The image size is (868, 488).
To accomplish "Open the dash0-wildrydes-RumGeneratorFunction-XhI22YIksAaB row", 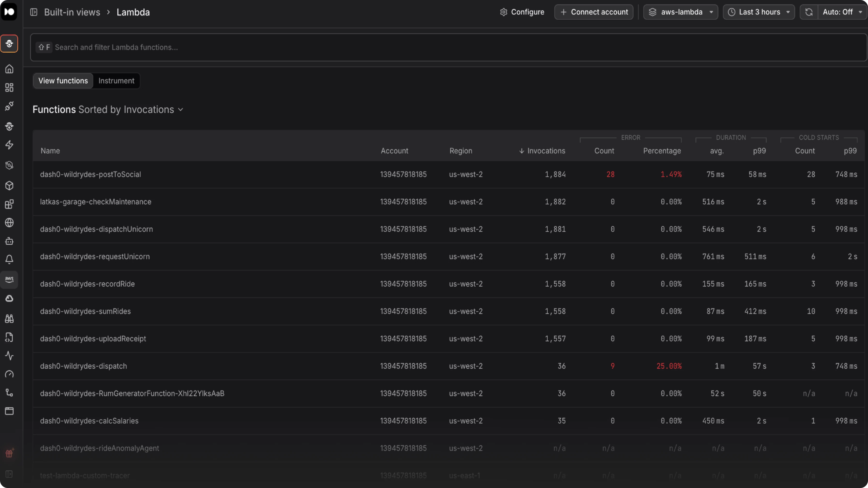I will pyautogui.click(x=448, y=393).
